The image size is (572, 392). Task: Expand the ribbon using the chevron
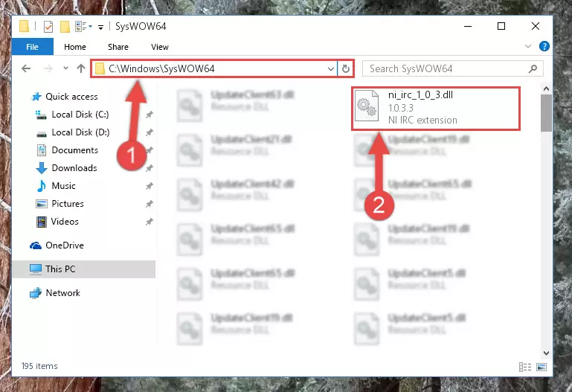click(528, 46)
